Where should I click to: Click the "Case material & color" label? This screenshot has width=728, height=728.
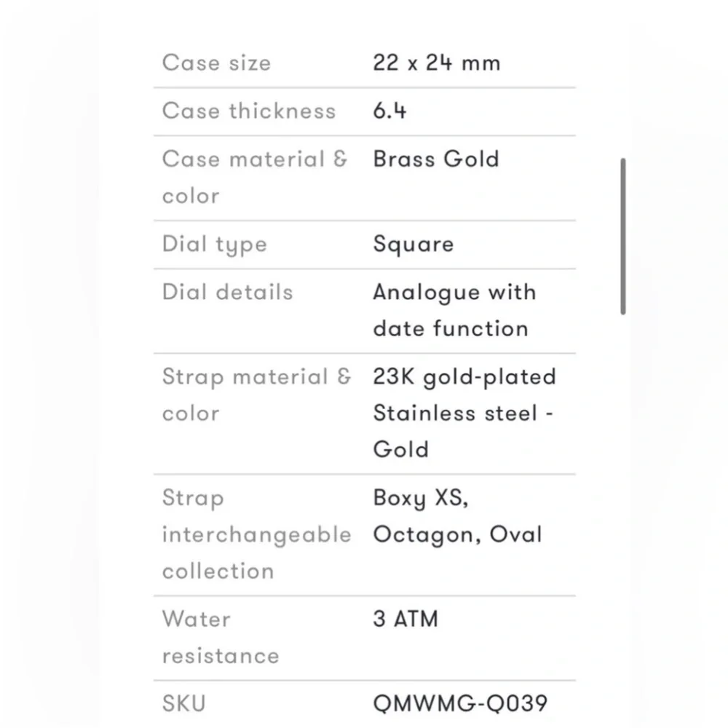[255, 177]
